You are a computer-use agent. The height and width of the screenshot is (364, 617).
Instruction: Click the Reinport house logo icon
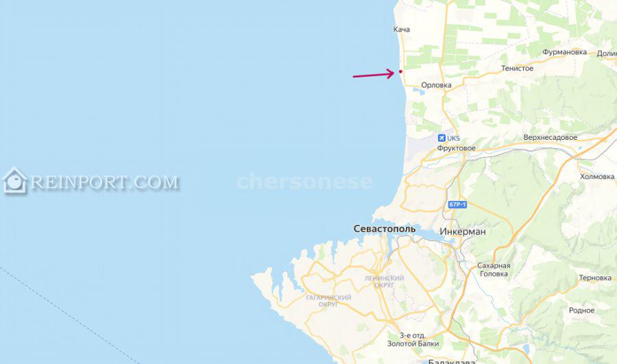pyautogui.click(x=15, y=181)
